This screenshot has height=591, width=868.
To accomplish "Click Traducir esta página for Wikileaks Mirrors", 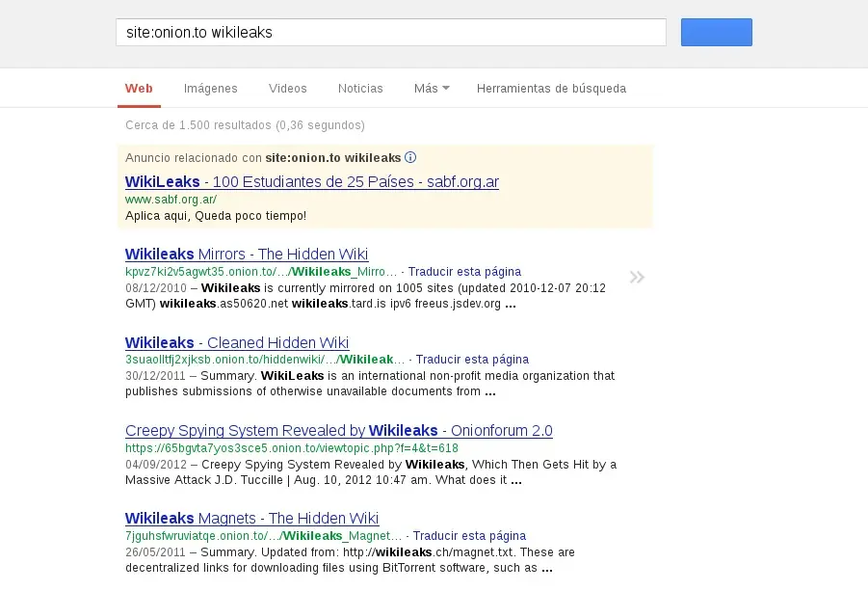I will (464, 272).
